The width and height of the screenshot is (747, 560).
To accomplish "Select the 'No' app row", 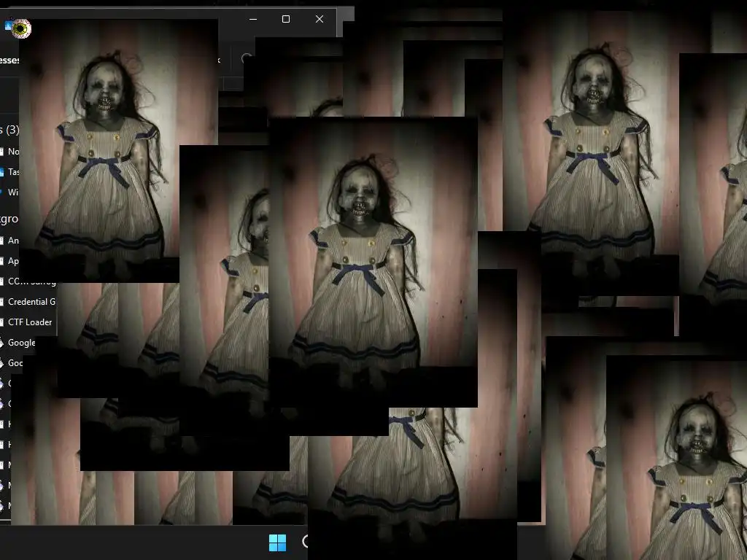I will (9, 152).
